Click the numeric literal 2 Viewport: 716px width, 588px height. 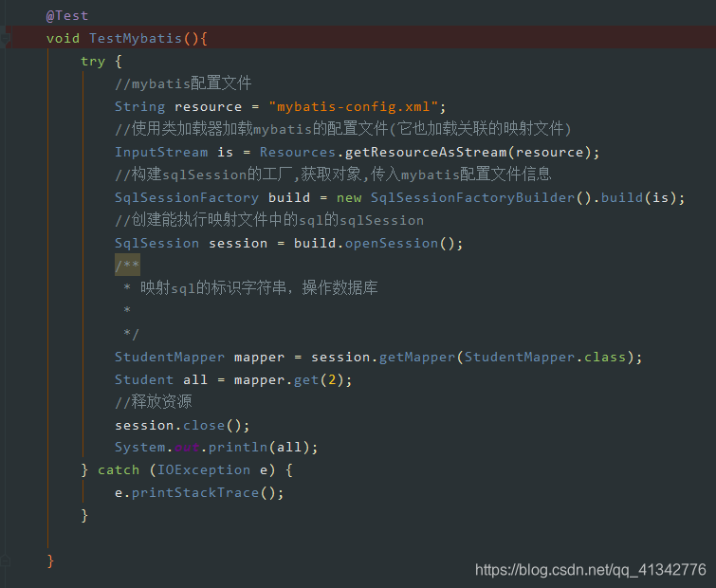coord(332,379)
